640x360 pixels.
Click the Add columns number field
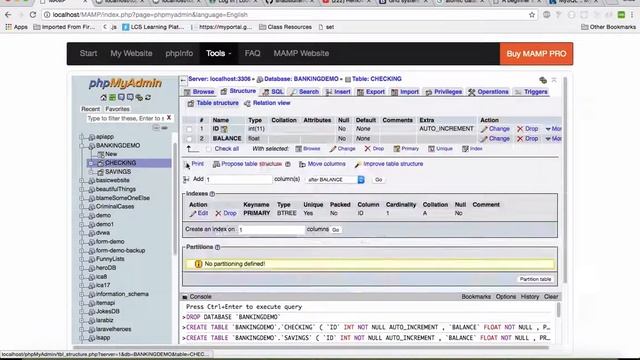click(238, 180)
